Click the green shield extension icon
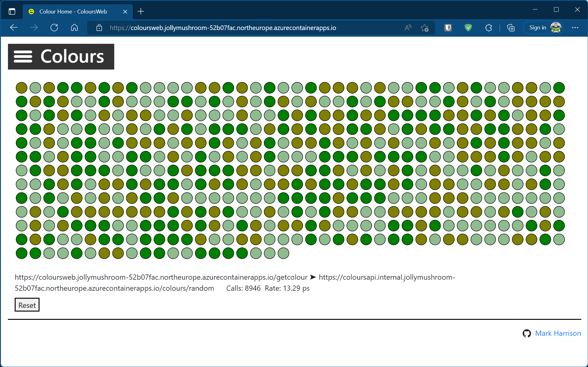This screenshot has height=367, width=588. tap(468, 28)
